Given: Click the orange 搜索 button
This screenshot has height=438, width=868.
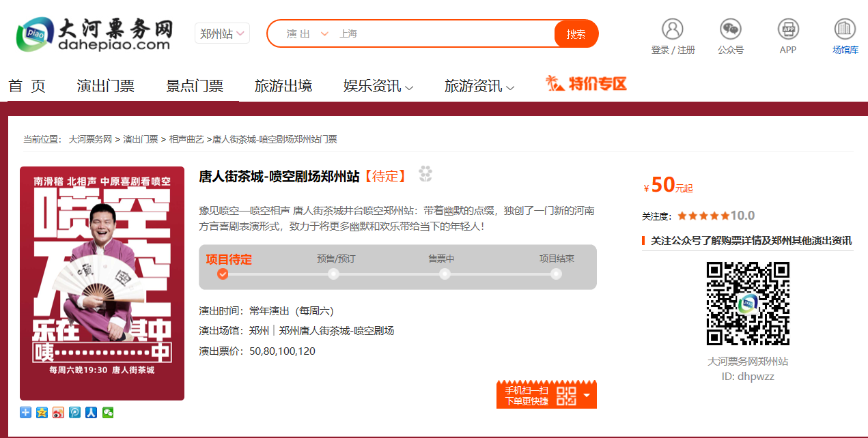Looking at the screenshot, I should pyautogui.click(x=576, y=33).
